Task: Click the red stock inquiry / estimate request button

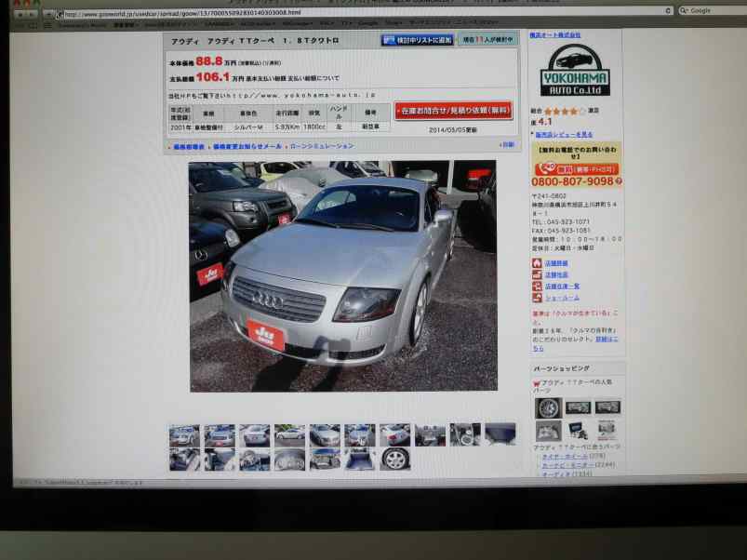Action: click(x=454, y=111)
